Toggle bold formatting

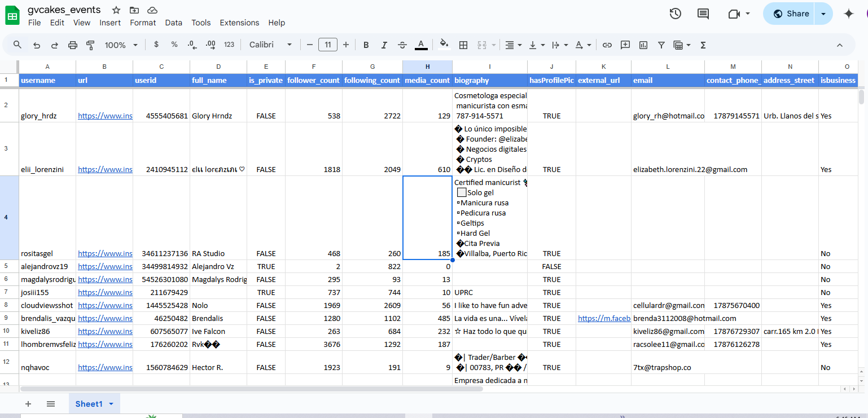366,45
